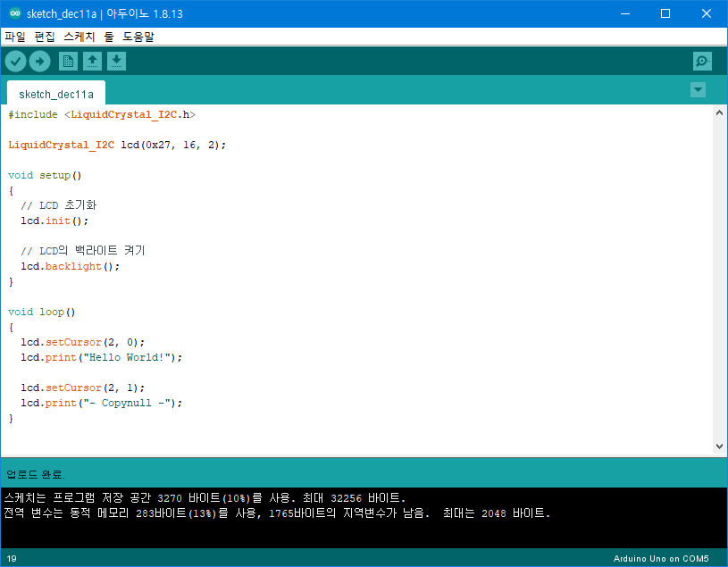Create a new sketch with toolbar icon
Image resolution: width=728 pixels, height=567 pixels.
pos(68,62)
